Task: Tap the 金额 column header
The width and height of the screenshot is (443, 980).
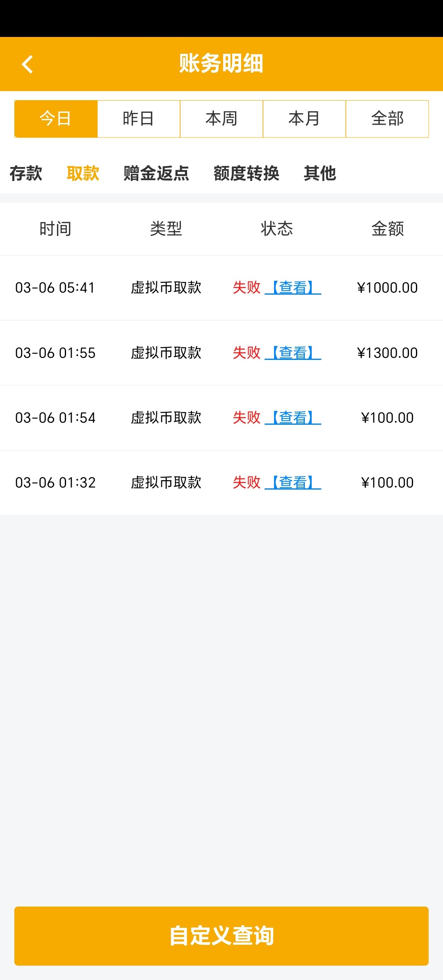Action: pyautogui.click(x=388, y=229)
